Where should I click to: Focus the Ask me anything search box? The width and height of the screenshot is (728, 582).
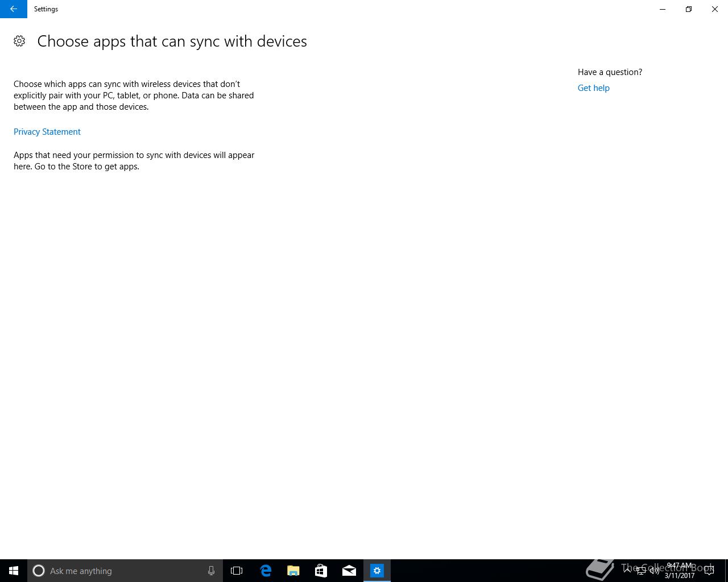click(x=125, y=571)
